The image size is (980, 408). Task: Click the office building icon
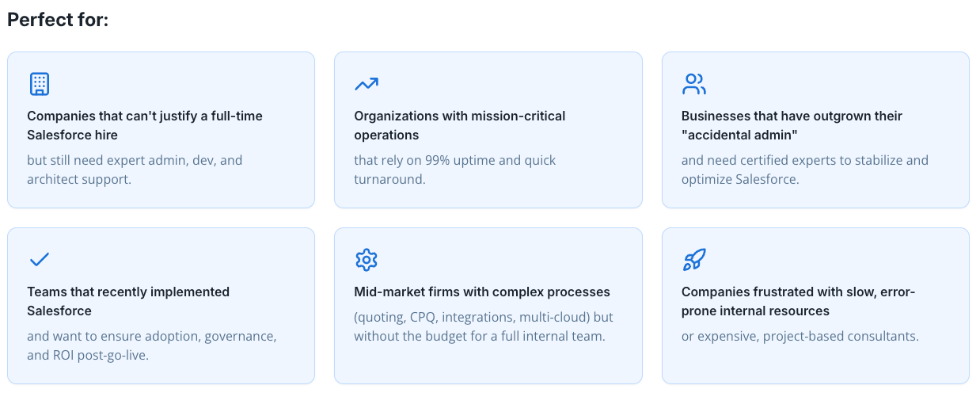click(x=39, y=83)
